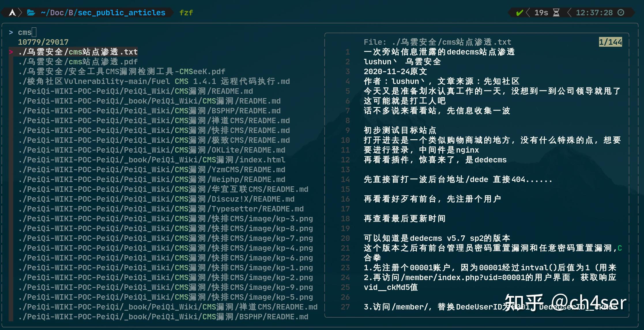Click the 19s execution time
The width and height of the screenshot is (644, 330).
pos(541,13)
